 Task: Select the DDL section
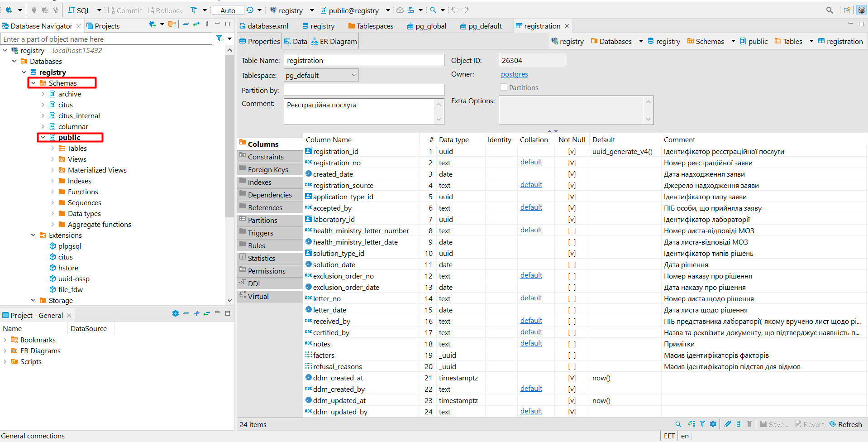pos(270,283)
